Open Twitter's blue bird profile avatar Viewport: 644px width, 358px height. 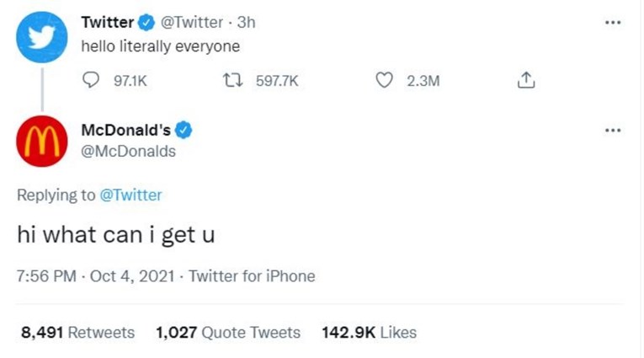coord(40,35)
